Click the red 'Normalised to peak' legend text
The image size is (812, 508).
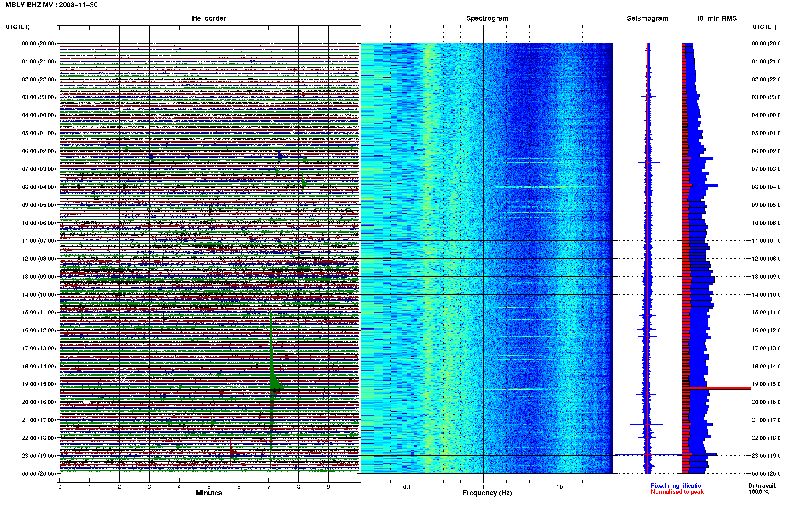coord(677,492)
